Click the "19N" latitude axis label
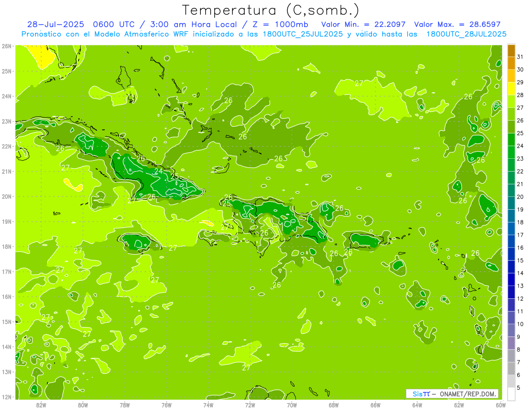Image resolution: width=532 pixels, height=411 pixels. 6,221
